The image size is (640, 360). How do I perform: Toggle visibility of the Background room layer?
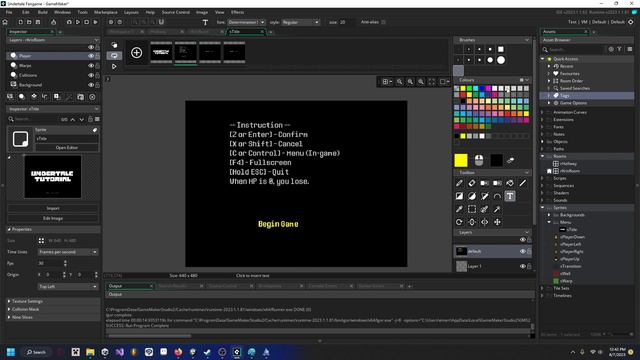pos(91,85)
